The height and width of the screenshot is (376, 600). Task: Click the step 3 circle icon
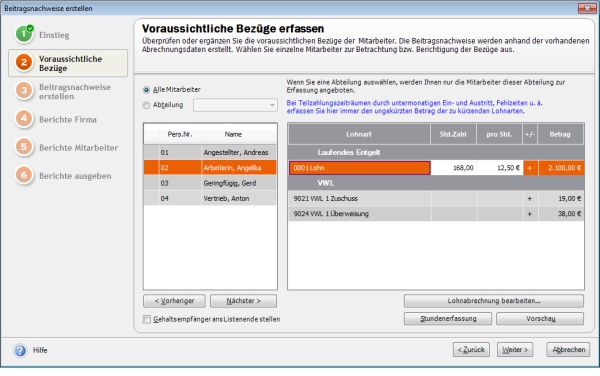click(24, 91)
